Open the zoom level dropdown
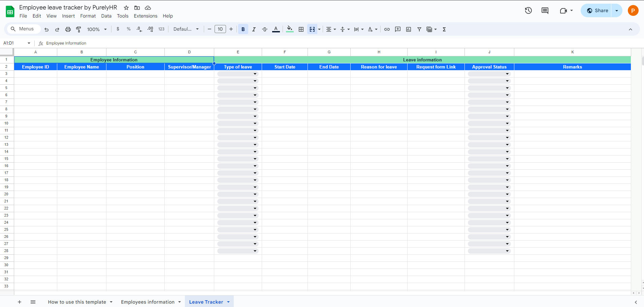The height and width of the screenshot is (307, 644). coord(97,29)
